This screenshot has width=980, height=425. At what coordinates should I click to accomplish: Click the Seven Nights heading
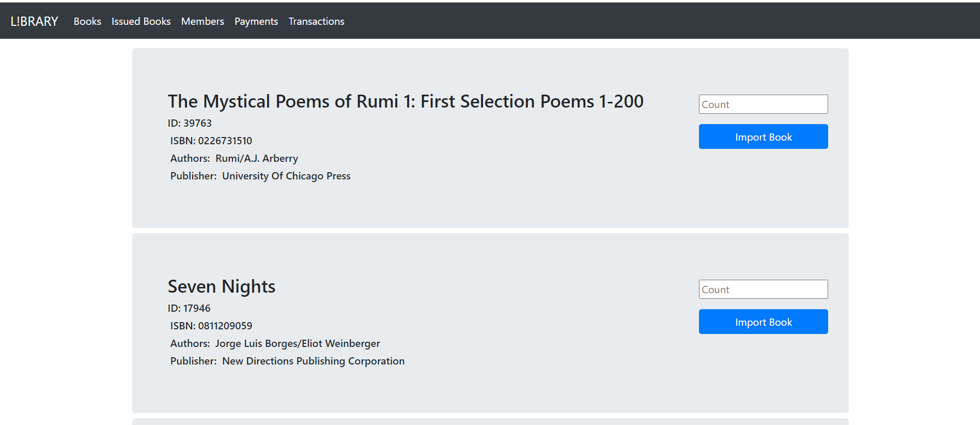tap(222, 286)
